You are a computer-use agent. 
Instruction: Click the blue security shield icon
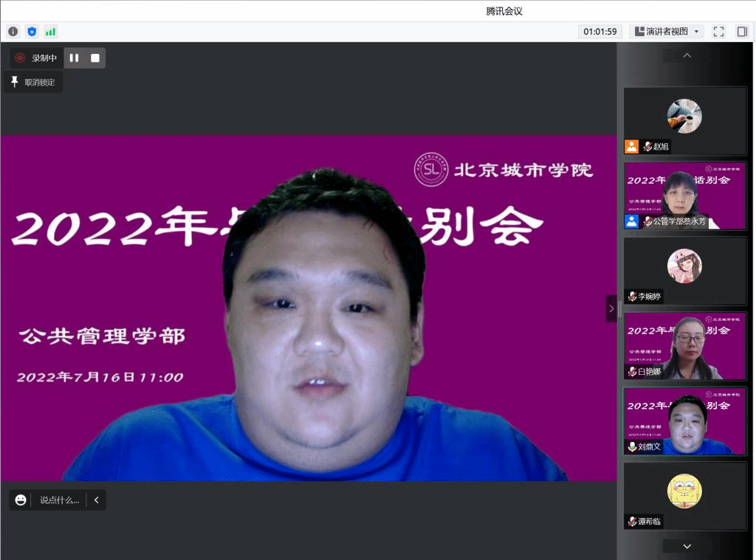[x=32, y=32]
